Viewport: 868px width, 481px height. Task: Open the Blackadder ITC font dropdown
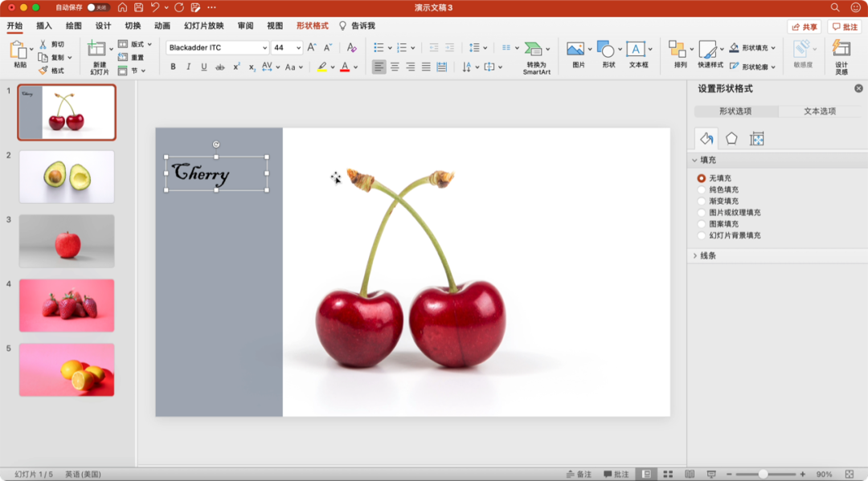264,48
